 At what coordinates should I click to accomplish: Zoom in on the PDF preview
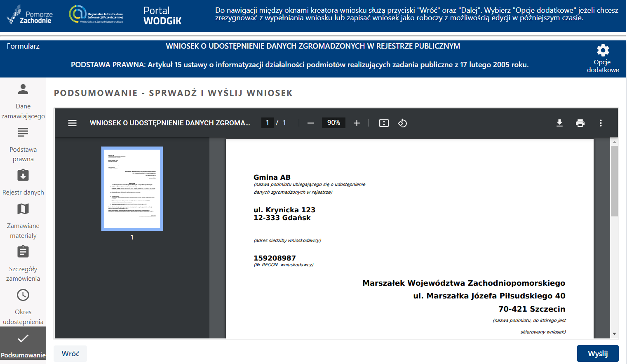pos(357,122)
